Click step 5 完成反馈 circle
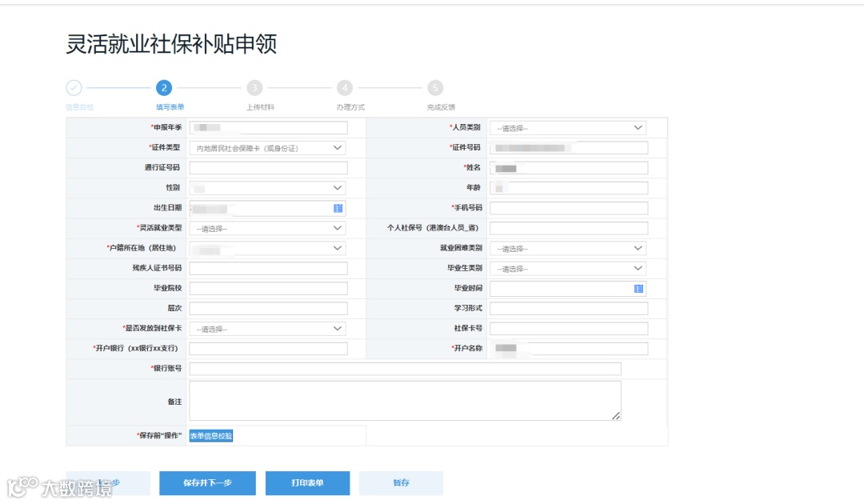The height and width of the screenshot is (504, 864). 434,87
